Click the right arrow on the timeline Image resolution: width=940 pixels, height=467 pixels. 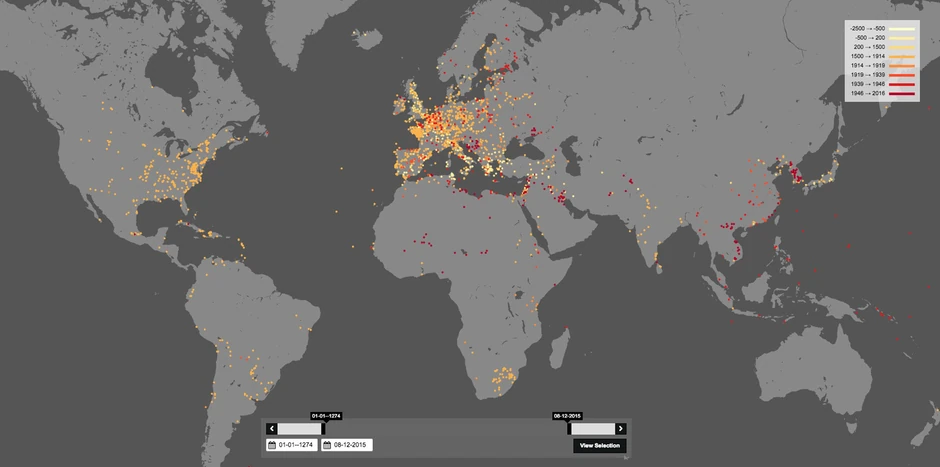[x=620, y=429]
